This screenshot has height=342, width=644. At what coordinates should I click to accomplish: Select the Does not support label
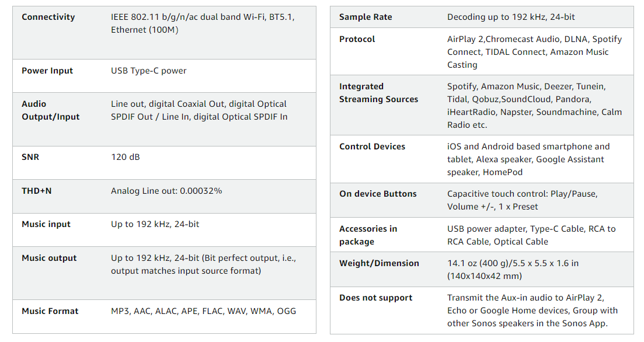375,298
